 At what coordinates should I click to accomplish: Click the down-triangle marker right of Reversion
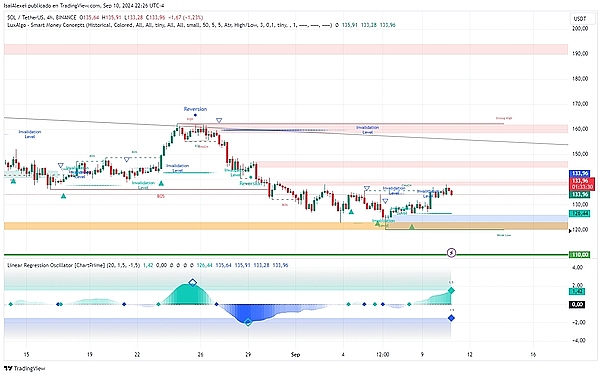point(219,121)
